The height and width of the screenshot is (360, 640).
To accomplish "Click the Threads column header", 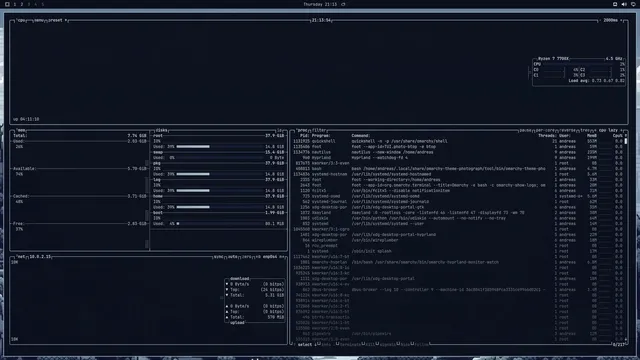I will pos(546,136).
